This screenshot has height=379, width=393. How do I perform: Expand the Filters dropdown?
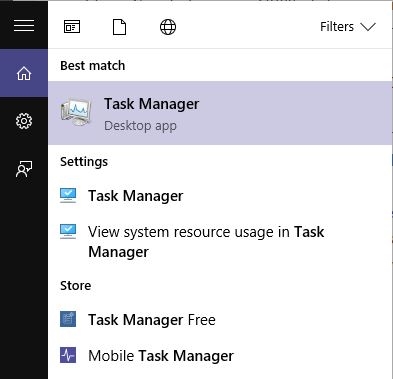(348, 27)
